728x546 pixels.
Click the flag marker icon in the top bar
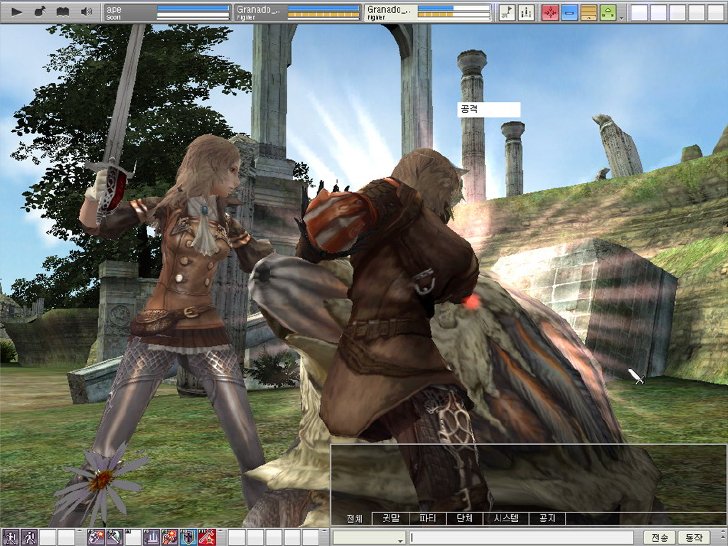click(507, 13)
